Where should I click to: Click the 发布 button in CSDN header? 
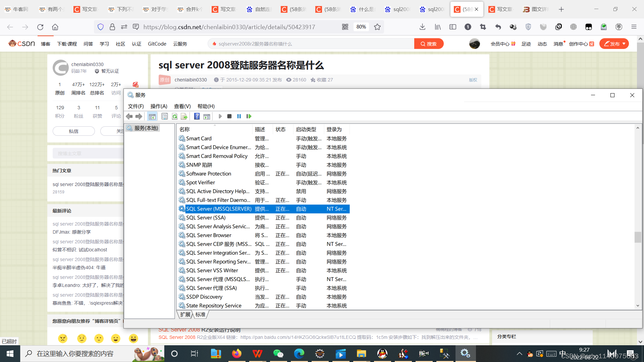(x=615, y=43)
